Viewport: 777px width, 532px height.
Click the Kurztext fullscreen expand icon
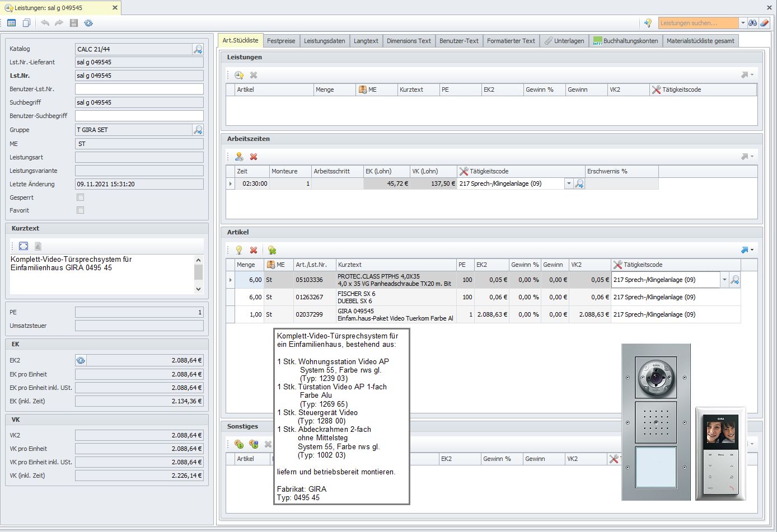pos(23,246)
